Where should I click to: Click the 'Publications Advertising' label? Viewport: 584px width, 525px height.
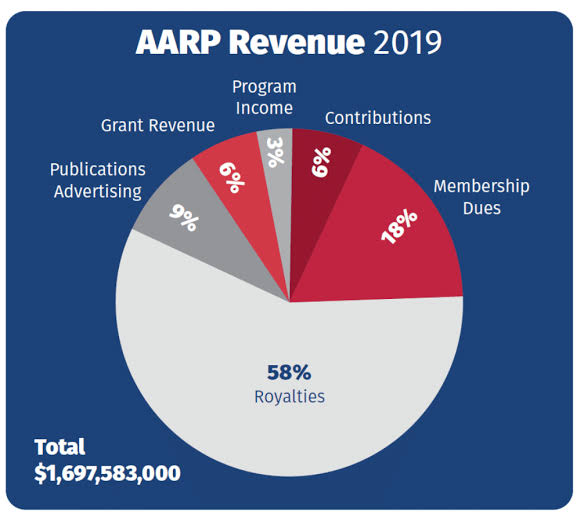click(x=98, y=180)
